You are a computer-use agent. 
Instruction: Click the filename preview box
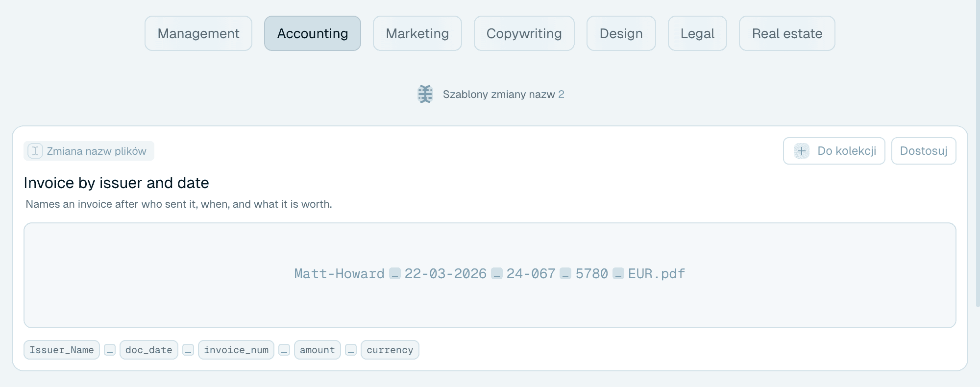(x=490, y=275)
